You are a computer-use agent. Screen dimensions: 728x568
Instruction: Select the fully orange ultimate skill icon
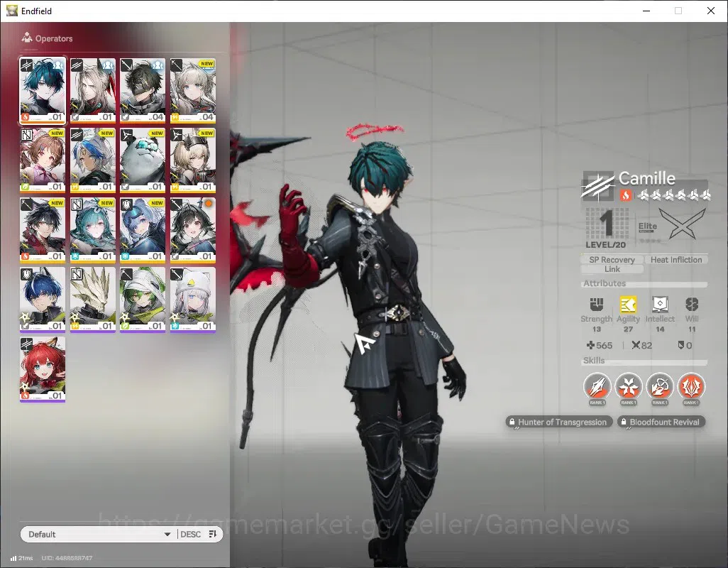691,386
